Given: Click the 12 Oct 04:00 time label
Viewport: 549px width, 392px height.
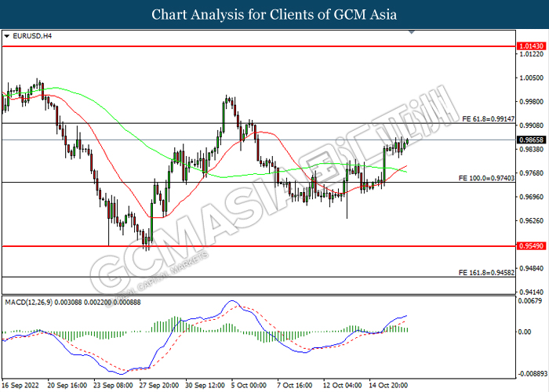Looking at the screenshot, I should [343, 386].
